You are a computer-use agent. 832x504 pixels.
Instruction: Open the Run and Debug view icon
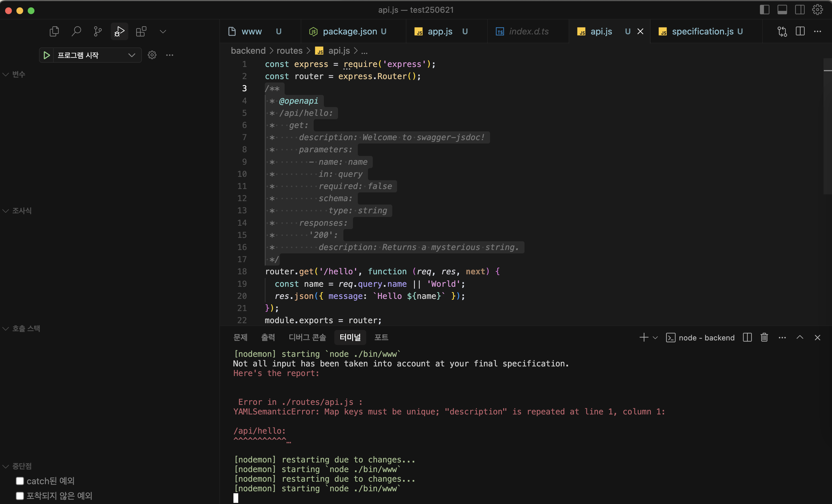click(x=119, y=31)
